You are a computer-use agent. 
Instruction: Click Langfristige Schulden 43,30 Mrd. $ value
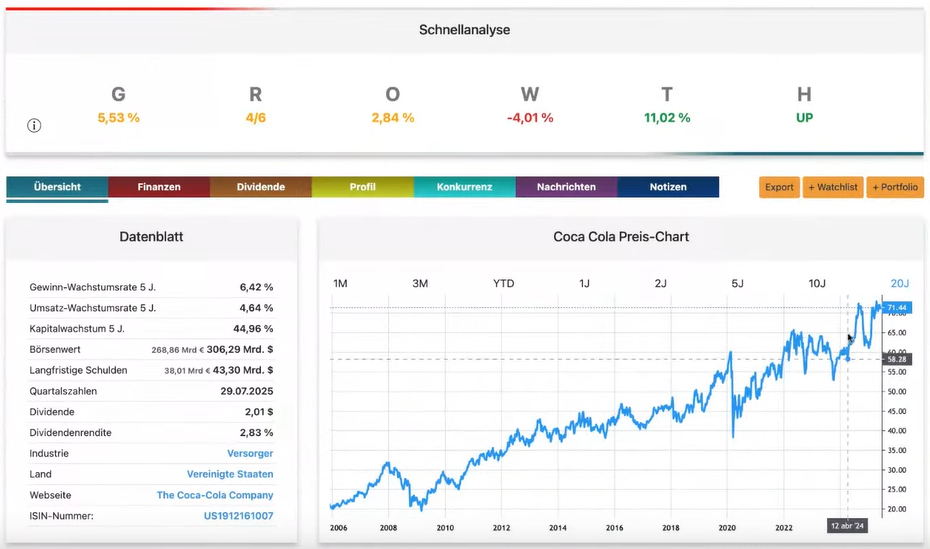(243, 370)
